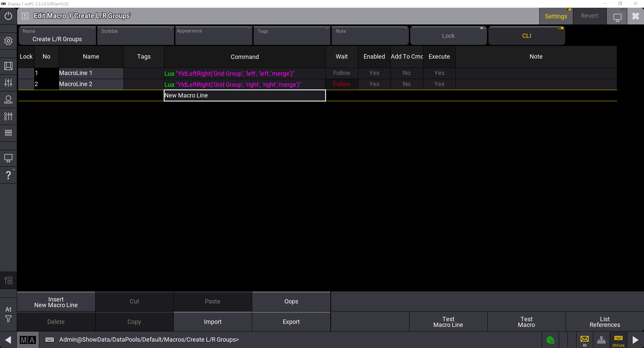Toggle Execute value for MacroLine 2
The height and width of the screenshot is (348, 644).
(x=439, y=84)
